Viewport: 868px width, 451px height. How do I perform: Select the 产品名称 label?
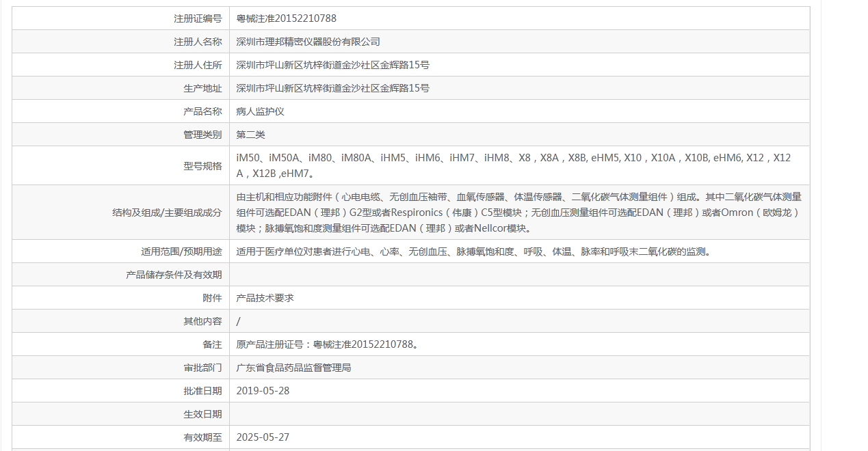pos(202,111)
